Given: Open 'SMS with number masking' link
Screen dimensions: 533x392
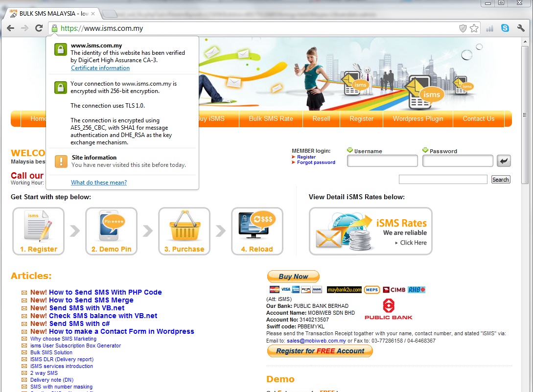Looking at the screenshot, I should tap(61, 387).
